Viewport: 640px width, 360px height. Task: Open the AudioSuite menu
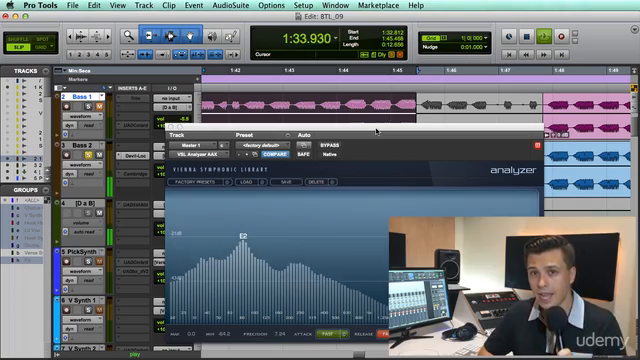231,5
